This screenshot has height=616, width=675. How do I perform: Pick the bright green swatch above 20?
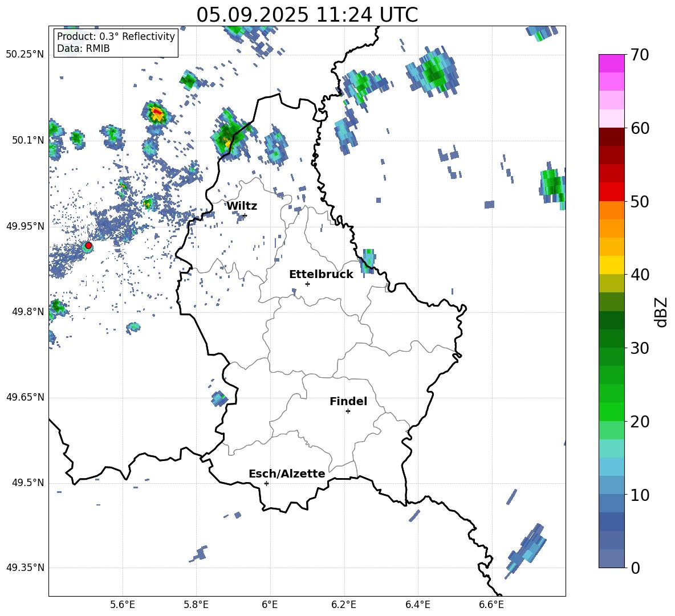point(611,411)
